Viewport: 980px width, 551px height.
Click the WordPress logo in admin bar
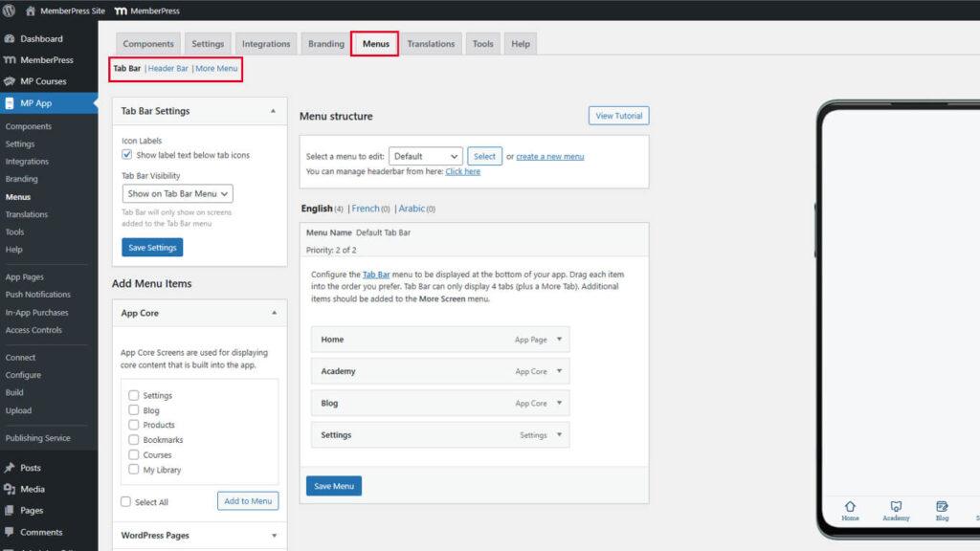[11, 11]
